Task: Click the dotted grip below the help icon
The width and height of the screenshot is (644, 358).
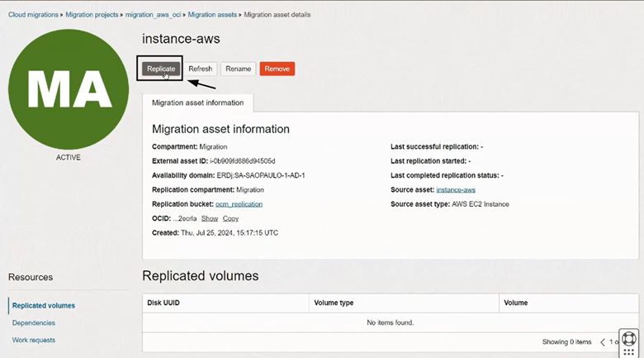Action: point(629,352)
